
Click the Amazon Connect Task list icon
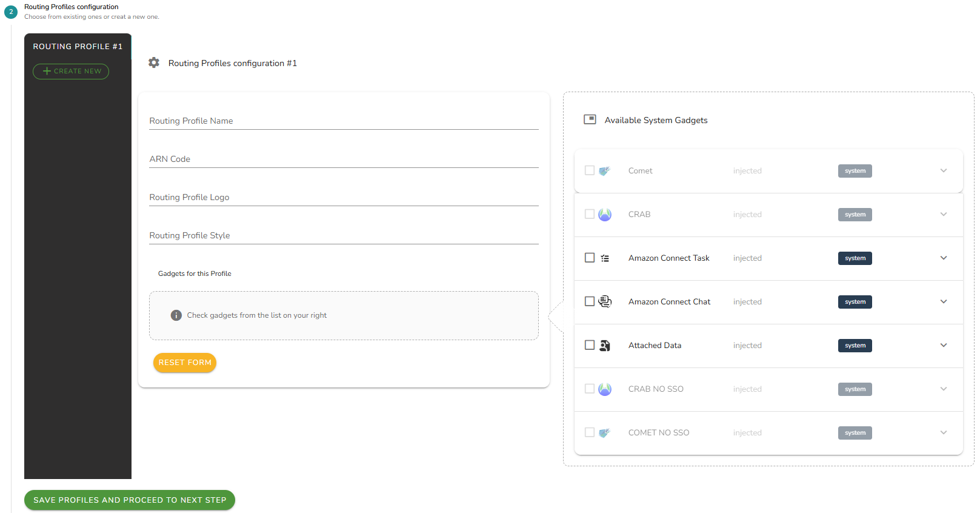pyautogui.click(x=605, y=258)
